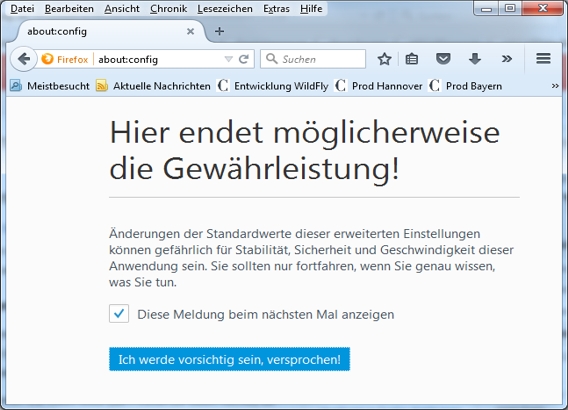Click the back arrow navigation button
The width and height of the screenshot is (568, 410).
pyautogui.click(x=24, y=59)
